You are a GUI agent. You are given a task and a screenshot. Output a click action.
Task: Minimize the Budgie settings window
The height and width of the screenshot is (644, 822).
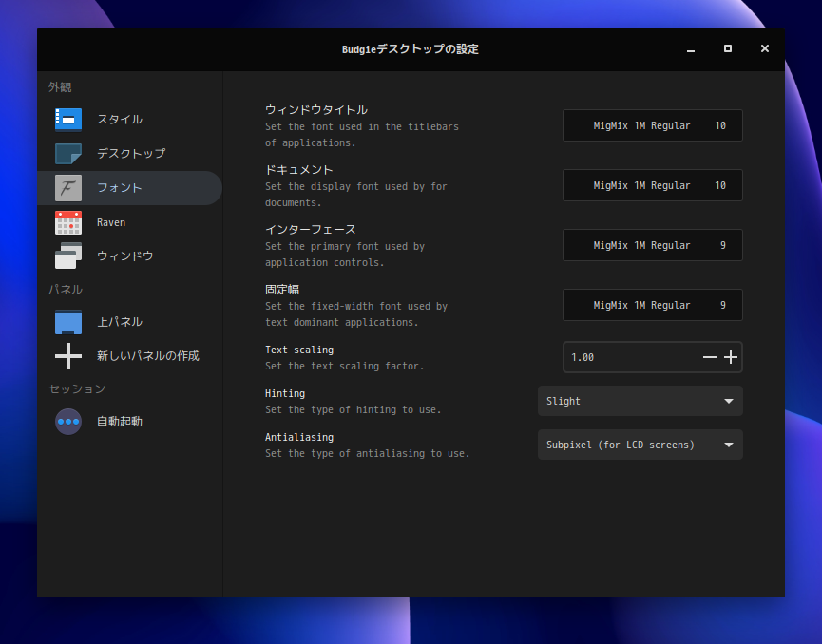click(x=691, y=49)
